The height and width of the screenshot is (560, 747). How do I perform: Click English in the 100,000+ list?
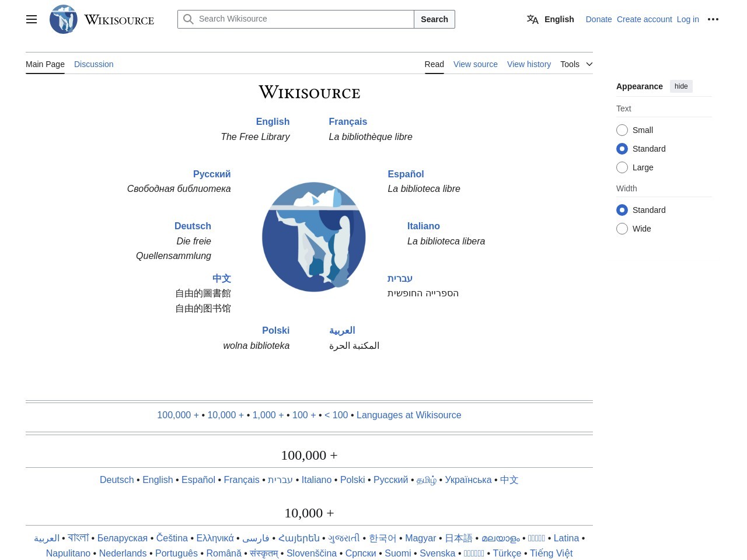click(158, 480)
